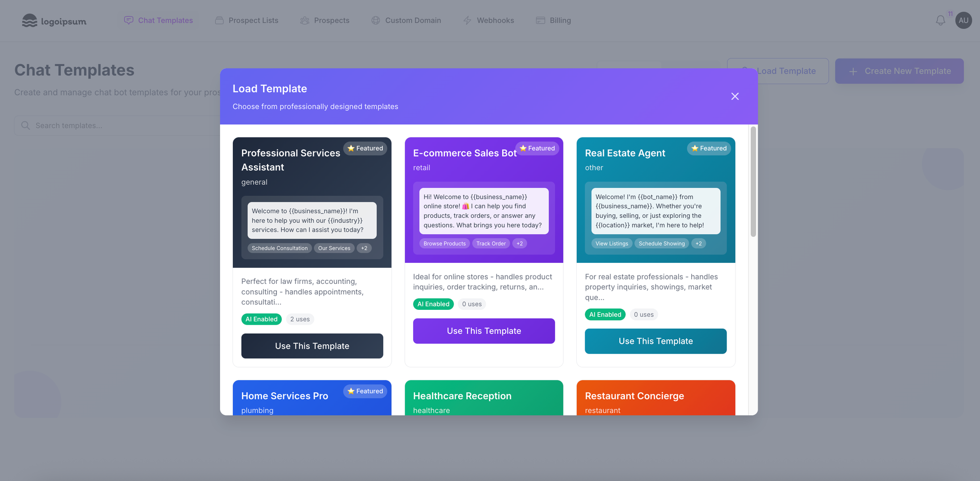The width and height of the screenshot is (980, 481).
Task: Click the Featured star badge on Real Estate Agent
Action: tap(709, 149)
